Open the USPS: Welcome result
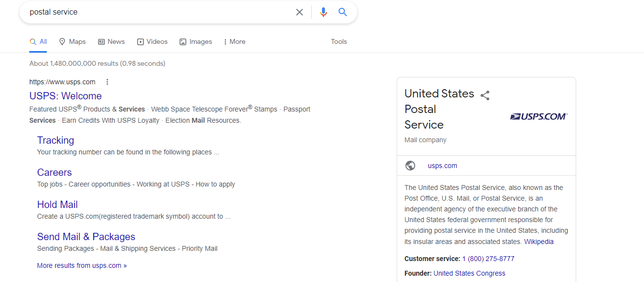Viewport: 644px width, 282px height. coord(65,96)
